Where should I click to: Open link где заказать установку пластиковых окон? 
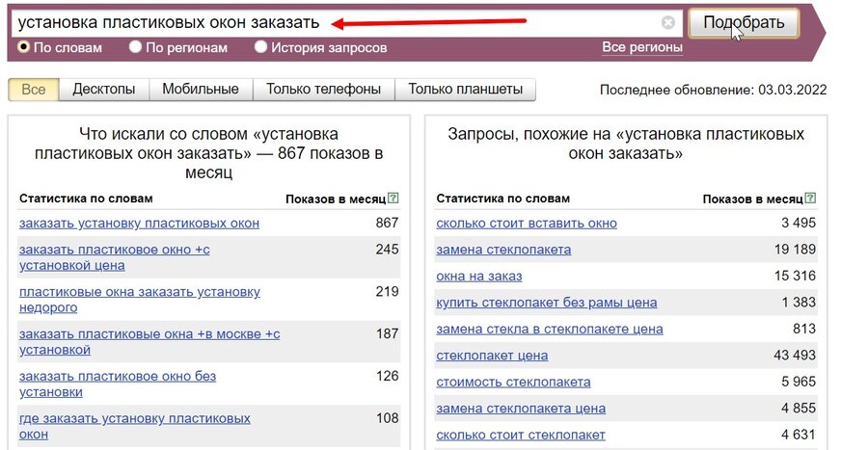134,426
